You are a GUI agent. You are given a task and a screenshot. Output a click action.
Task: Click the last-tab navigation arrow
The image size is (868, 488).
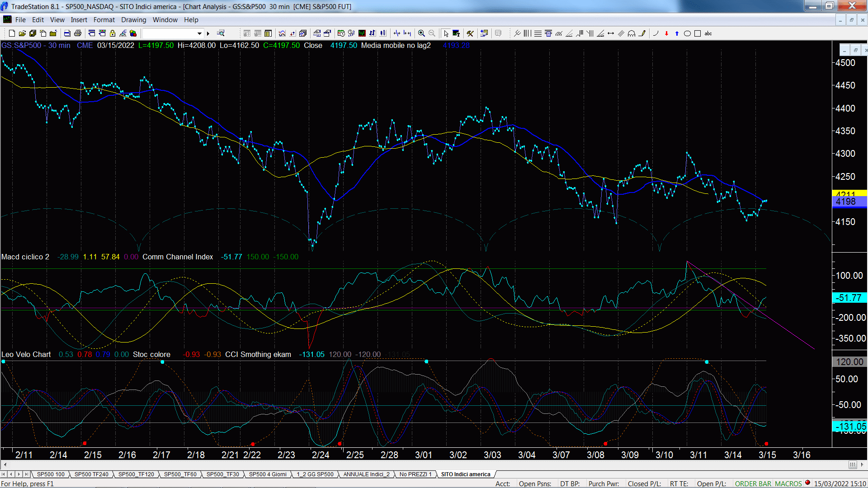point(26,474)
